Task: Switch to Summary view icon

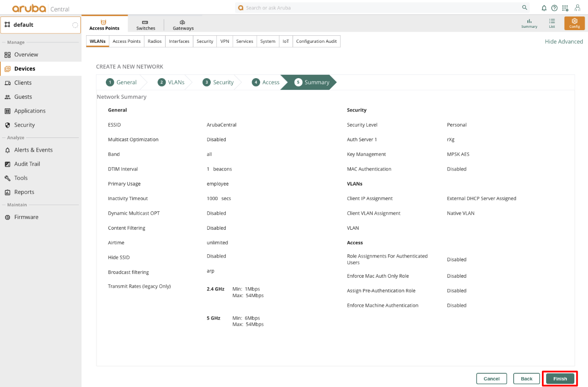Action: [529, 23]
